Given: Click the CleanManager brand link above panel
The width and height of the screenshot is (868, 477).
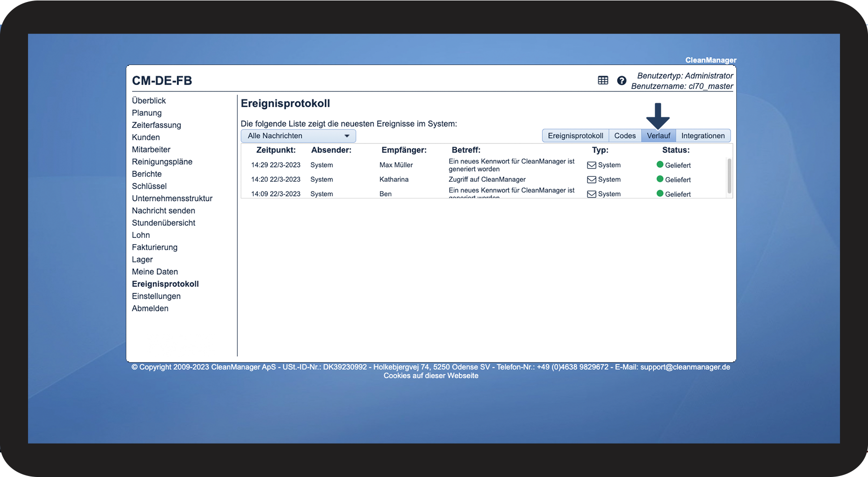Looking at the screenshot, I should [x=711, y=60].
